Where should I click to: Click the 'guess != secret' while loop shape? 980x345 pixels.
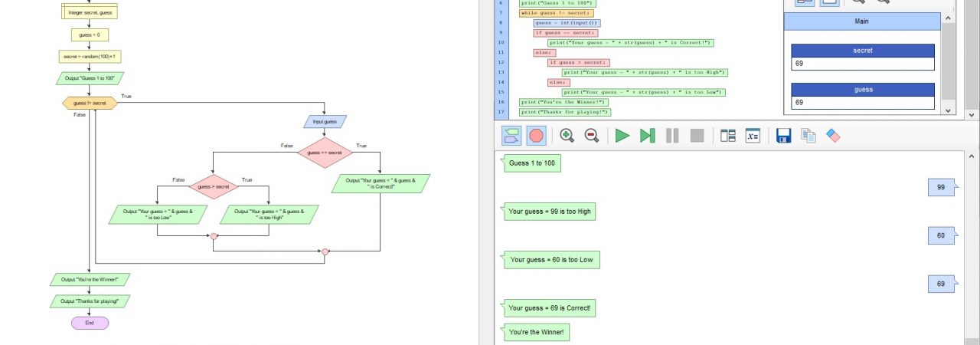tap(90, 103)
